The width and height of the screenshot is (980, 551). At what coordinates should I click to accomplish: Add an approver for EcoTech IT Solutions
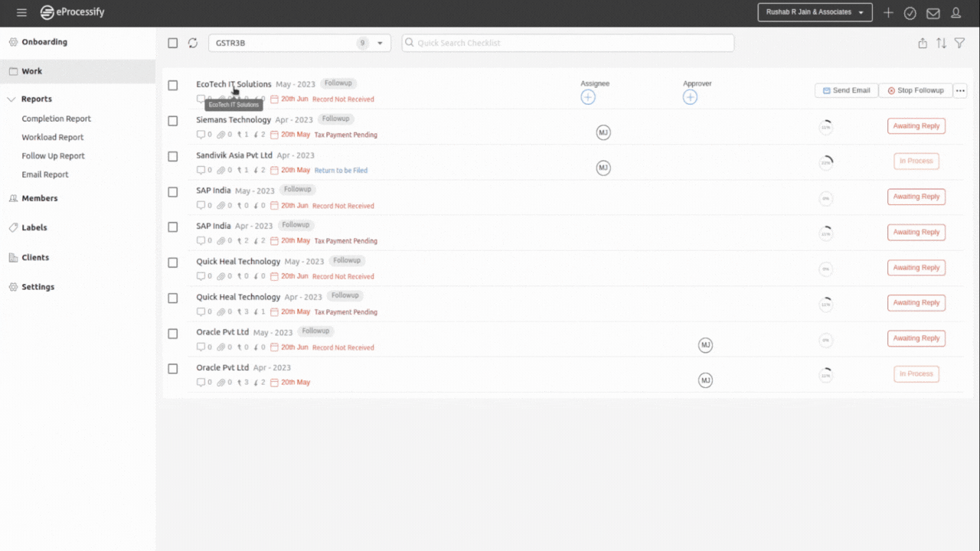[x=690, y=97]
